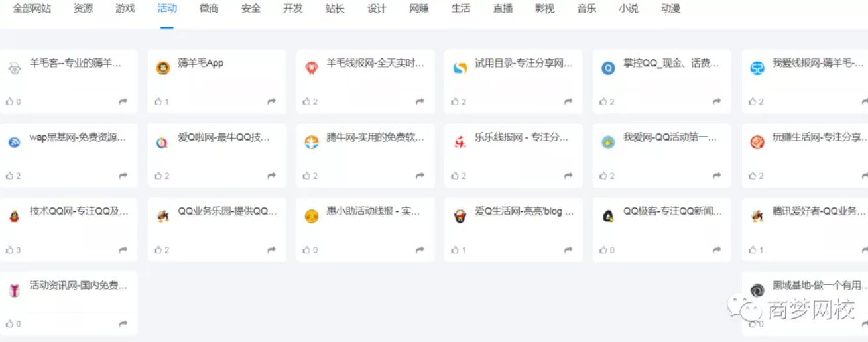Click the 爱Q啦网 site logo

point(162,142)
